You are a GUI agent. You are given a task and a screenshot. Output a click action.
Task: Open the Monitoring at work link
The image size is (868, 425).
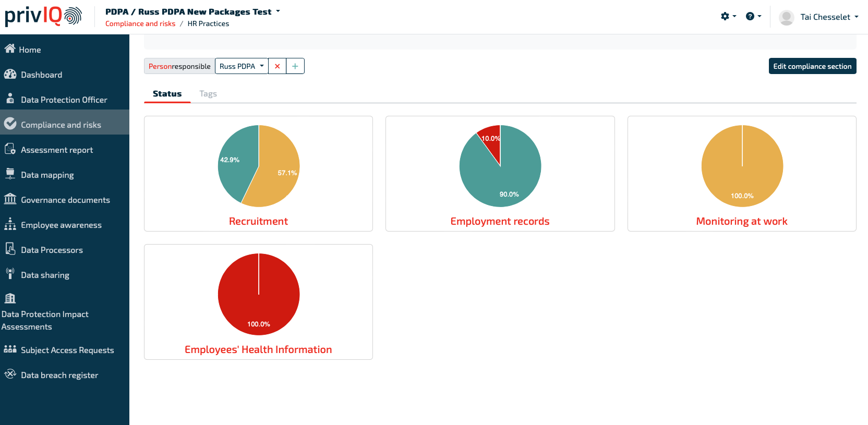coord(742,221)
